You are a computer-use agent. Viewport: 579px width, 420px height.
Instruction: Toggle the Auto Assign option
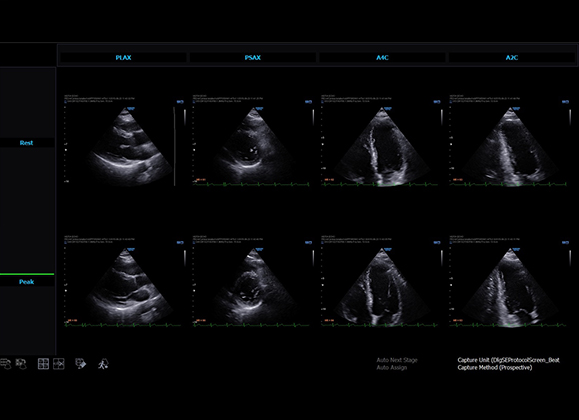392,368
